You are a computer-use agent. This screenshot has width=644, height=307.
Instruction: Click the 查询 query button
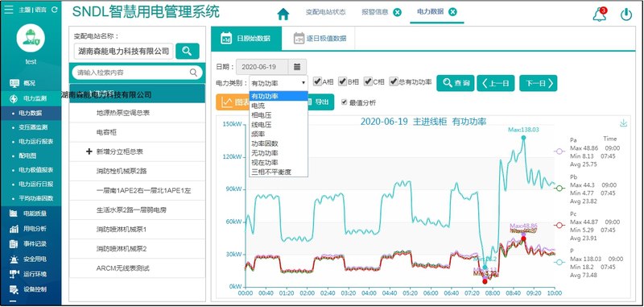pos(455,83)
